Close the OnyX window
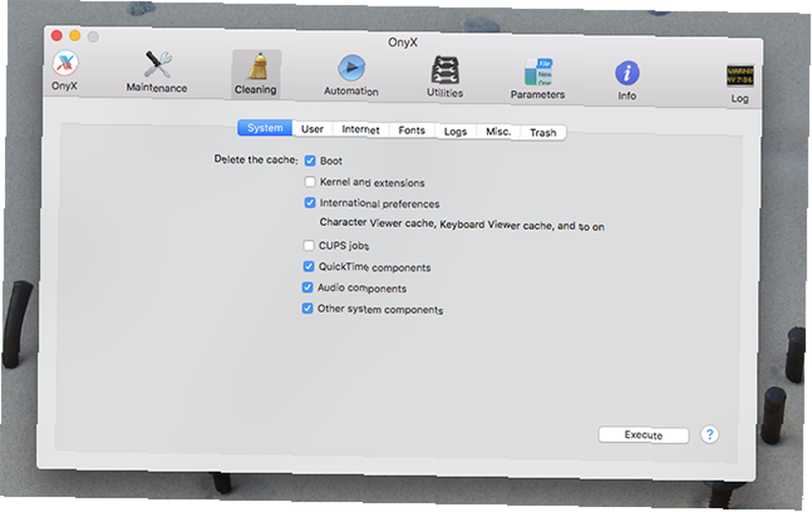This screenshot has width=812, height=512. [x=57, y=35]
